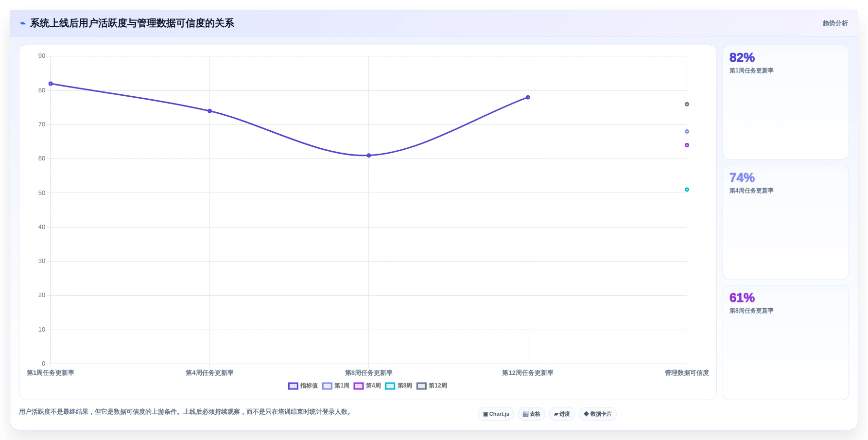868x440 pixels.
Task: Click the y-axis value 50
Action: coord(42,193)
